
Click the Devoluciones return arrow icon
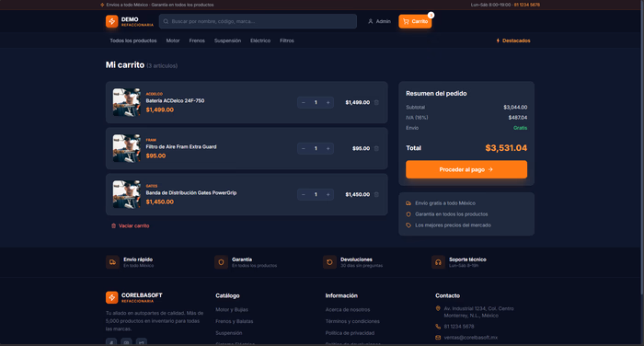329,262
